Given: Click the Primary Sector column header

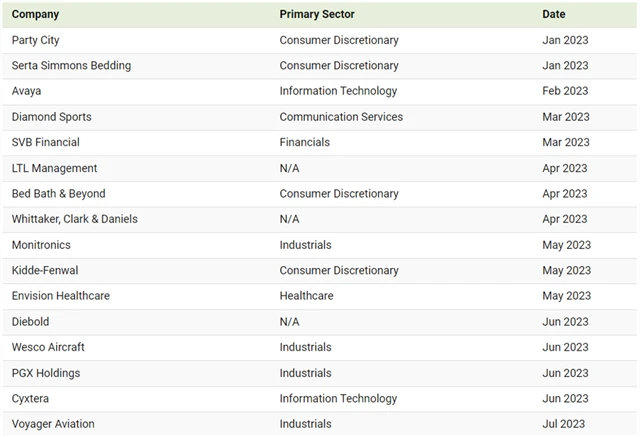Looking at the screenshot, I should pos(317,14).
